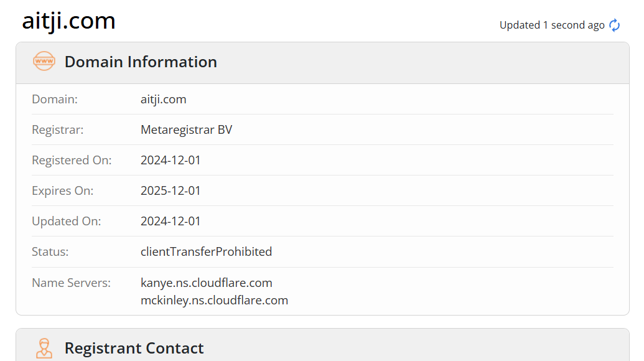Click the Registrant Contact heading

[x=134, y=348]
